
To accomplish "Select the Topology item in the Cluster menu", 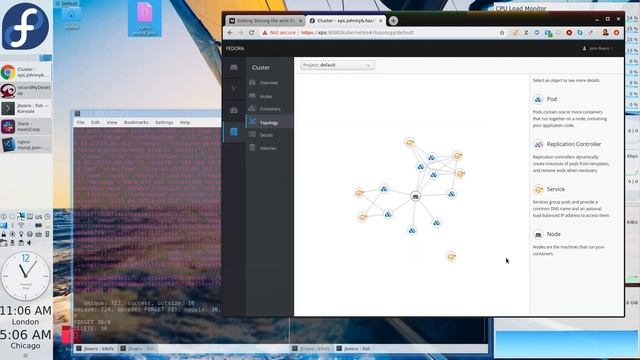I will [x=269, y=122].
